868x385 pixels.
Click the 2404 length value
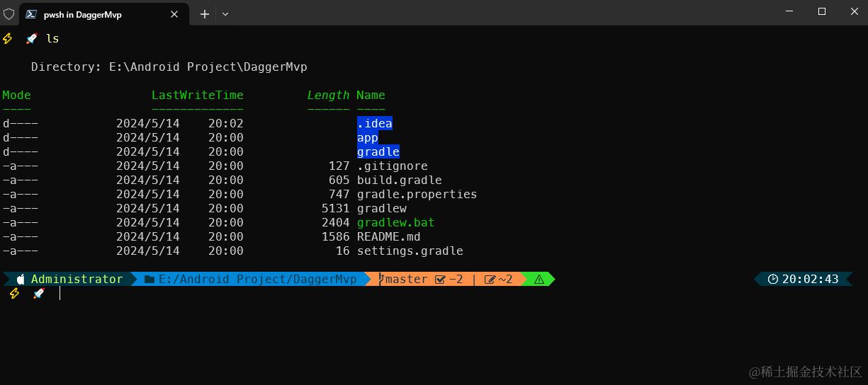[x=336, y=223]
